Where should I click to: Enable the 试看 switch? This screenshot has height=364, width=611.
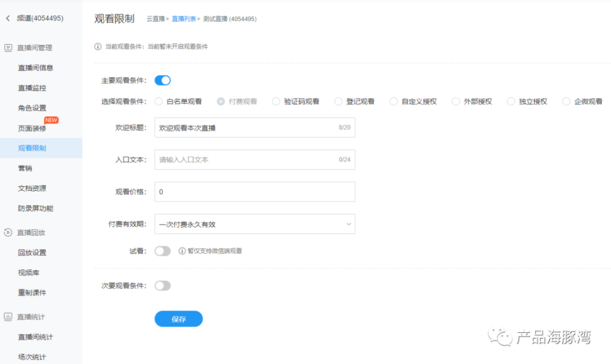pos(162,251)
